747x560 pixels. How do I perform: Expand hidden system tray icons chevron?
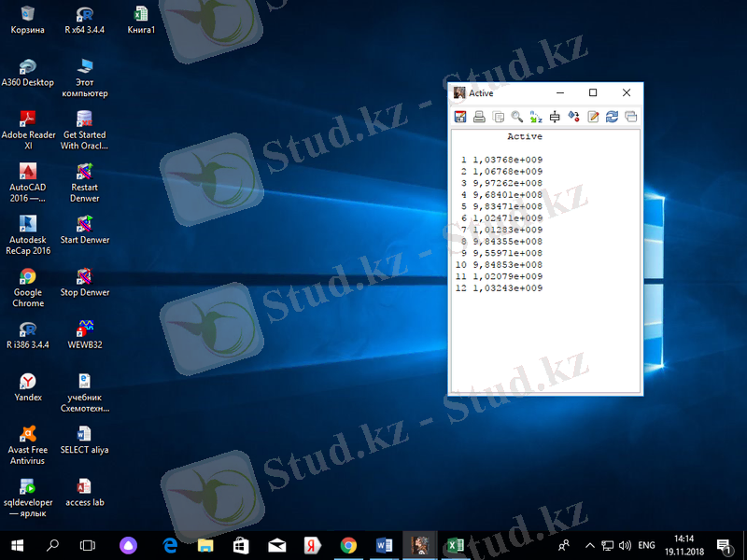[x=590, y=545]
